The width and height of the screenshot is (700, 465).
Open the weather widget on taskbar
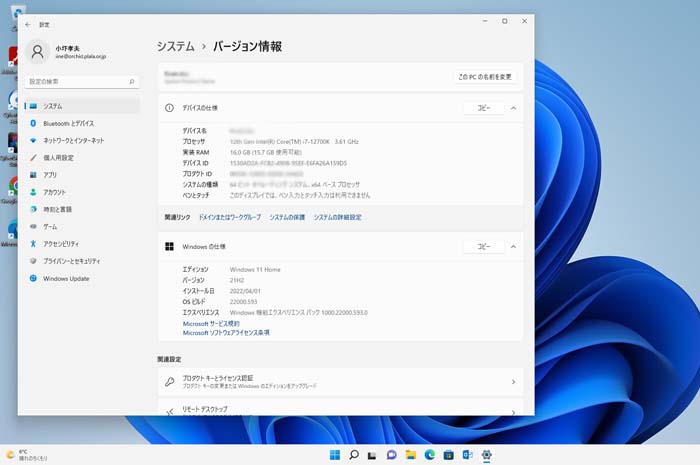26,455
